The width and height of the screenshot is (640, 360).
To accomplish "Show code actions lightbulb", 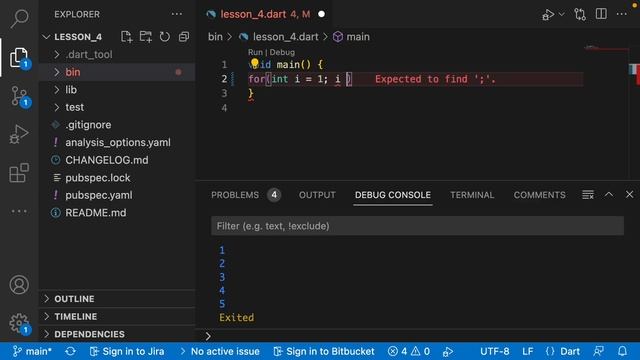I will click(255, 63).
